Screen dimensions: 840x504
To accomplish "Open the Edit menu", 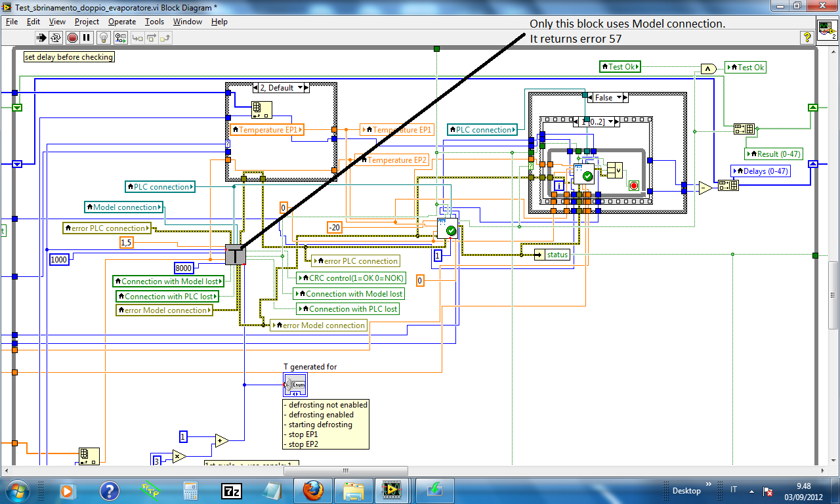I will pos(33,22).
